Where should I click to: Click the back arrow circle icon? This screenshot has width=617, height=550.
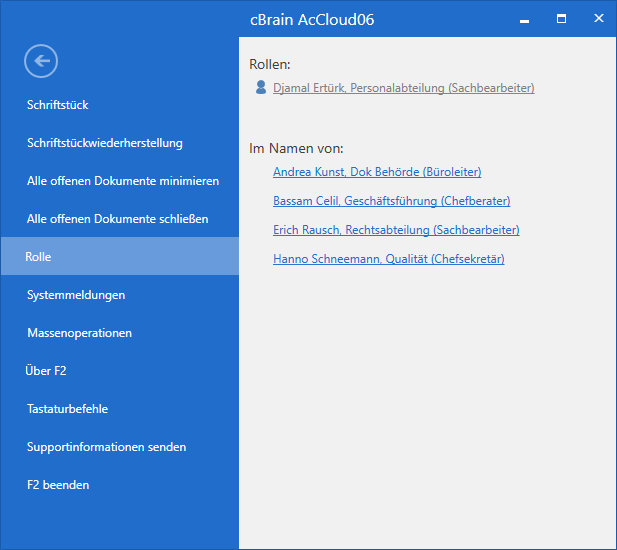click(41, 61)
